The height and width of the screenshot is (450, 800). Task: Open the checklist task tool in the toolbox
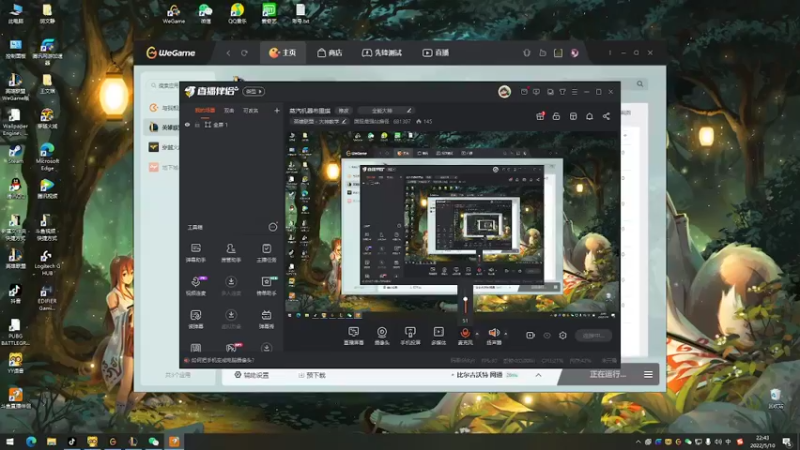coord(266,253)
